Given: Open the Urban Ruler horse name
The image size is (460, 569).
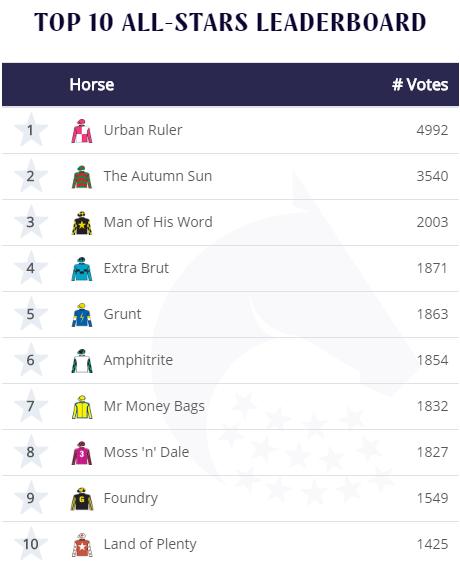Looking at the screenshot, I should pos(143,130).
